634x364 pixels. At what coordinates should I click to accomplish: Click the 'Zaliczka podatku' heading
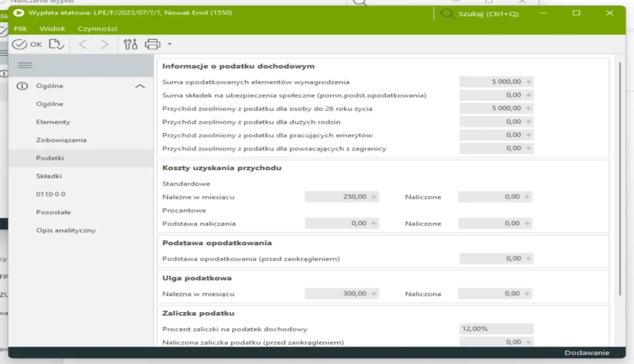click(x=198, y=313)
